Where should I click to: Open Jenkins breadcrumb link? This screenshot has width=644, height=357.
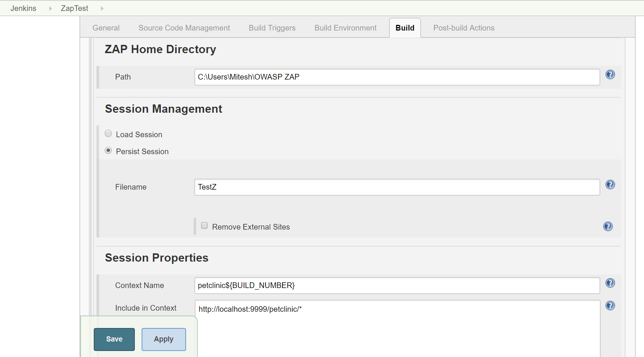(x=23, y=8)
